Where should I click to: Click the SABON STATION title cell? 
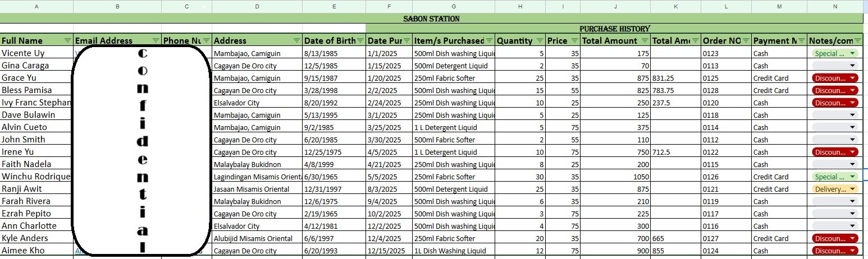coord(431,18)
